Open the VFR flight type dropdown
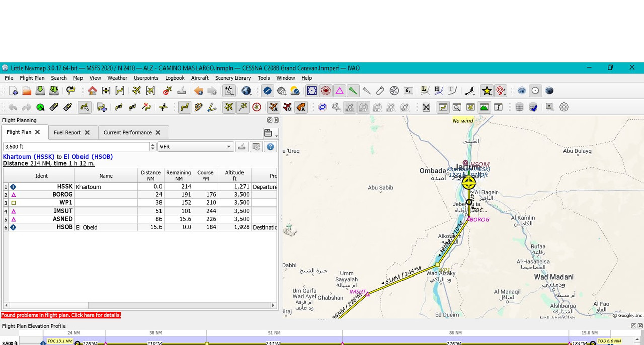The height and width of the screenshot is (345, 644). pos(195,147)
